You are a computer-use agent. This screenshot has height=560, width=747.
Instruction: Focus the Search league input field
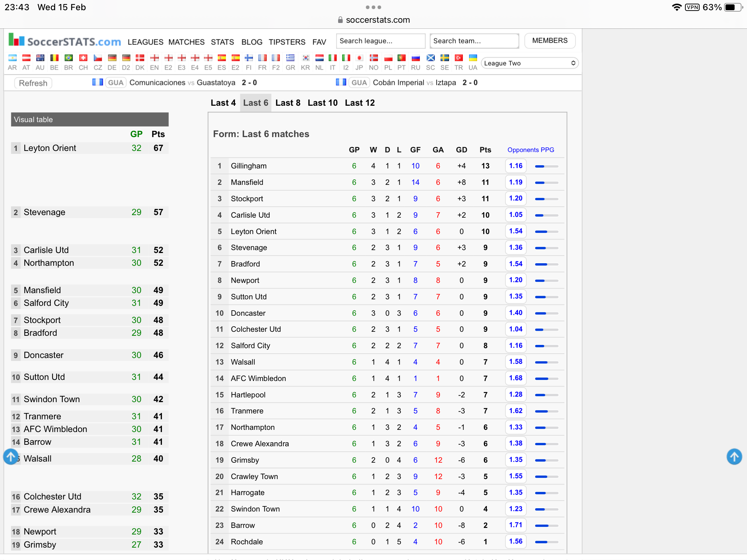[x=380, y=41]
